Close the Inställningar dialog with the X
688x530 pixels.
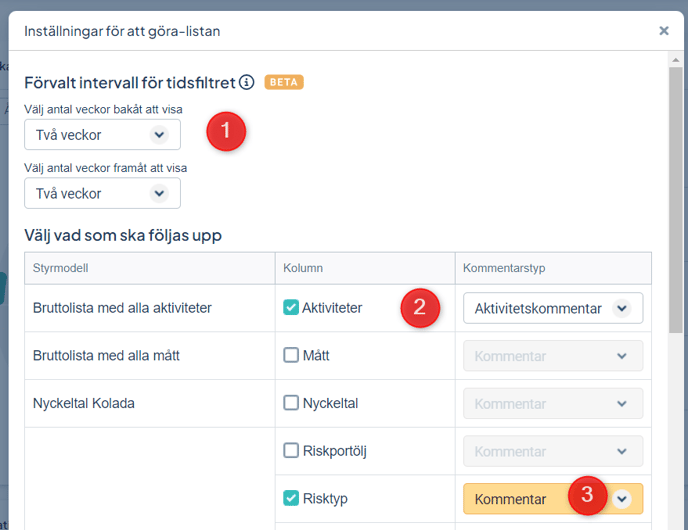664,31
